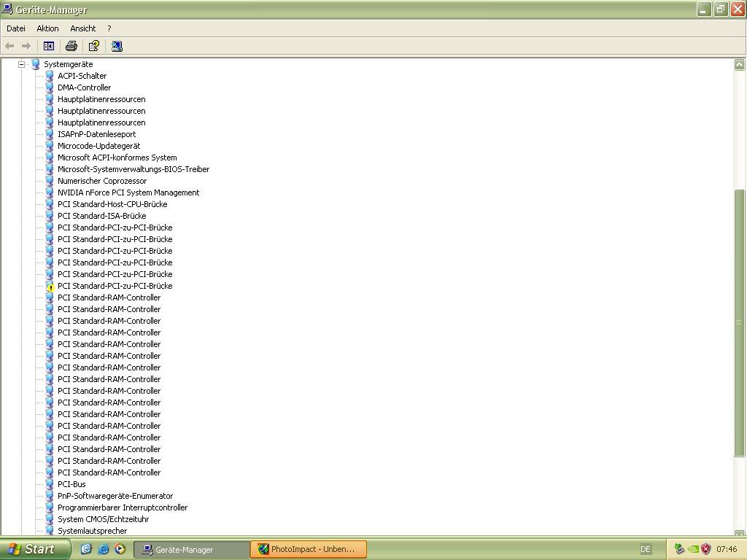Viewport: 747px width, 560px height.
Task: Select PCI Standard-ISA-Brücke
Action: [102, 216]
